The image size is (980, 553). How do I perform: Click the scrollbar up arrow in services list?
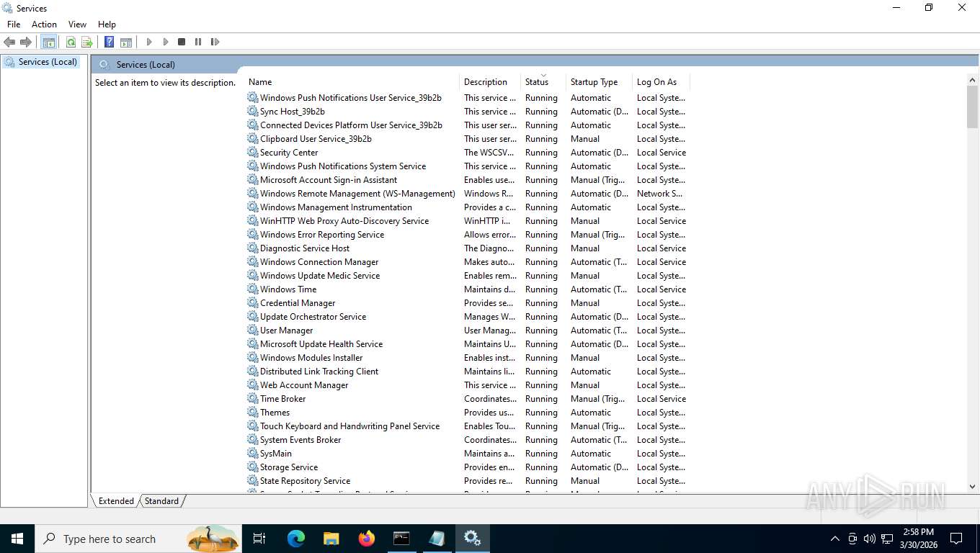pyautogui.click(x=972, y=79)
